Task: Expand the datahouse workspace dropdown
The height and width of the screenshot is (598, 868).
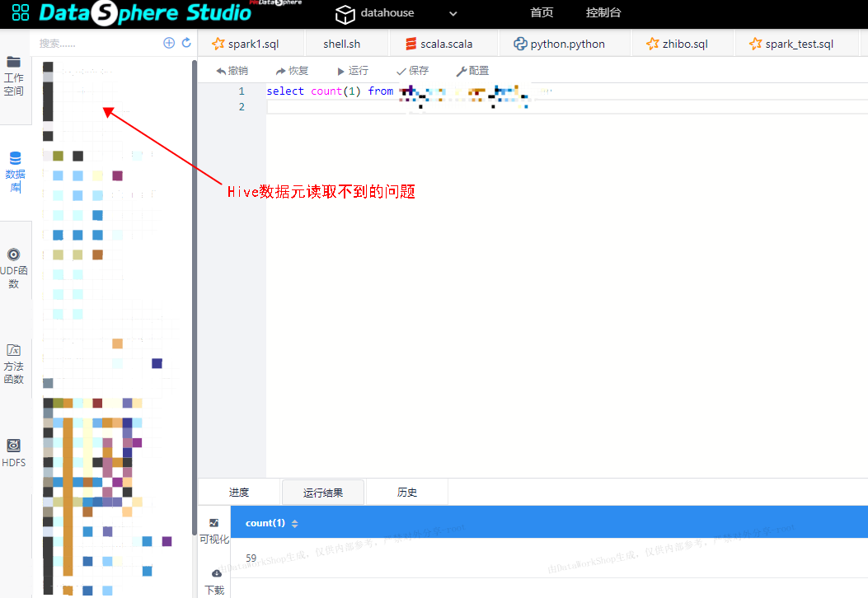Action: click(453, 13)
